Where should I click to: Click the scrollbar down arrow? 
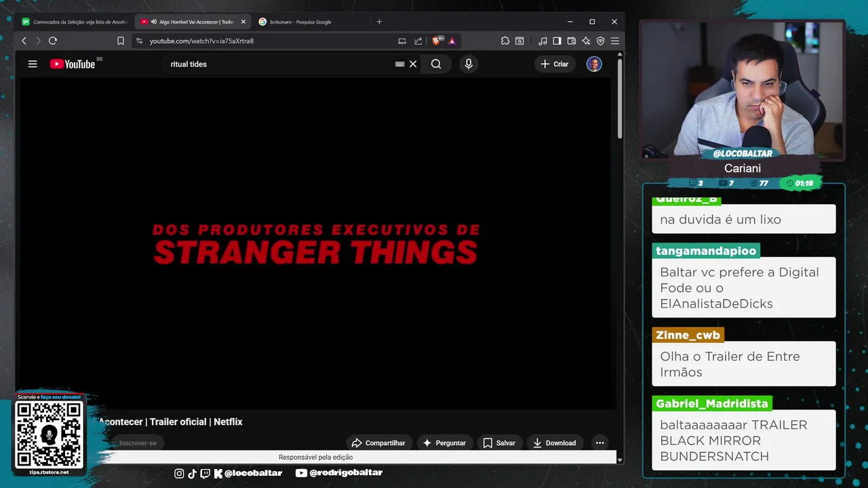(x=620, y=460)
